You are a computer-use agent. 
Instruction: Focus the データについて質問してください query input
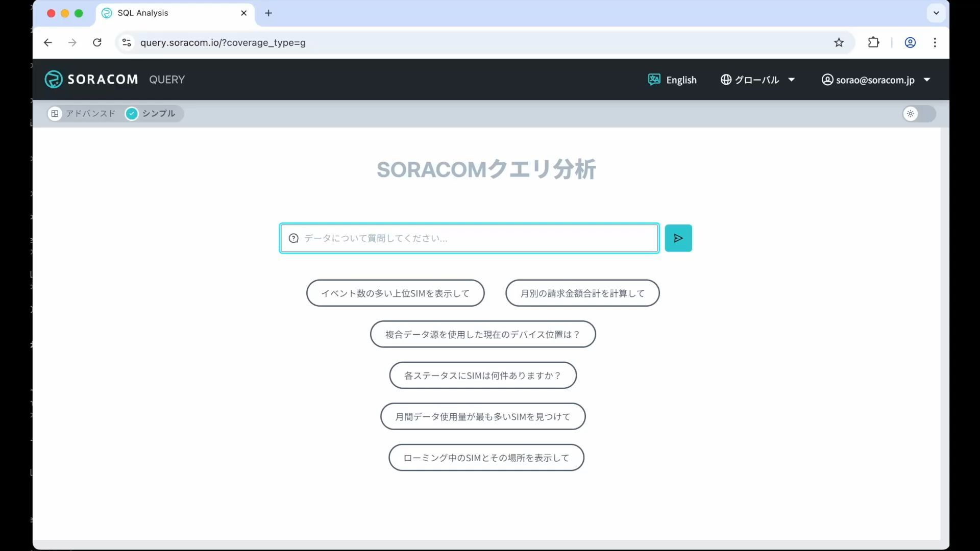coord(469,238)
